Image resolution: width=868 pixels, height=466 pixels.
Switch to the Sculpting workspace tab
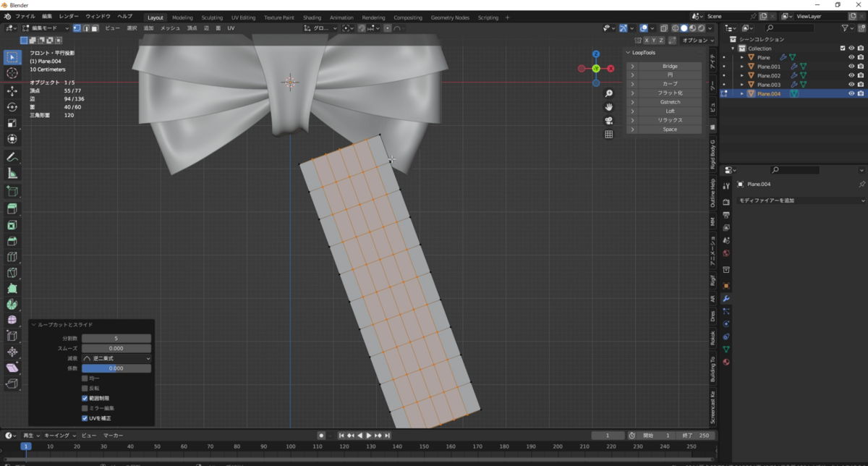(212, 17)
